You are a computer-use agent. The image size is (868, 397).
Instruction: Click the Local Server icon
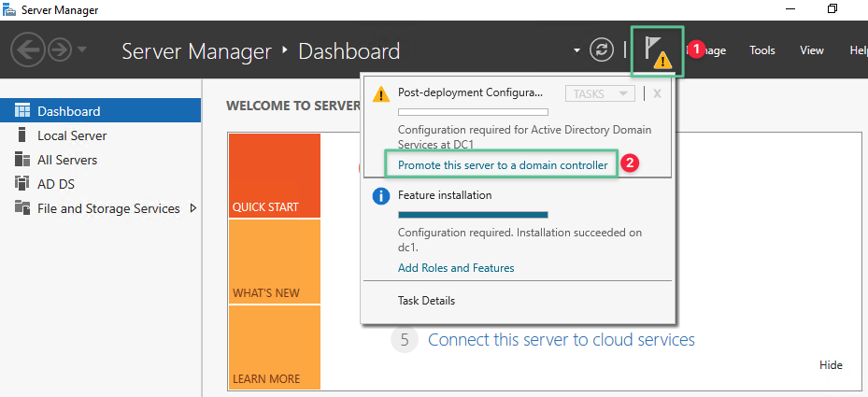pyautogui.click(x=22, y=135)
